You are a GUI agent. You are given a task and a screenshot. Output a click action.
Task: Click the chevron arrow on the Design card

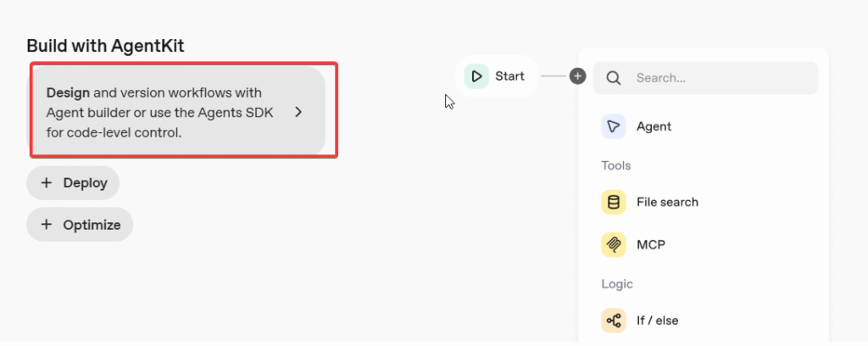pos(298,112)
